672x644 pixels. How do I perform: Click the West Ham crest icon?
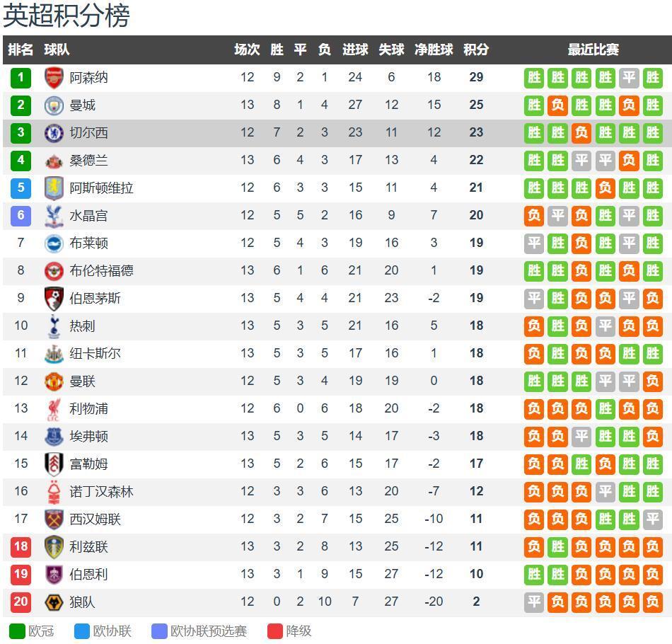point(54,519)
